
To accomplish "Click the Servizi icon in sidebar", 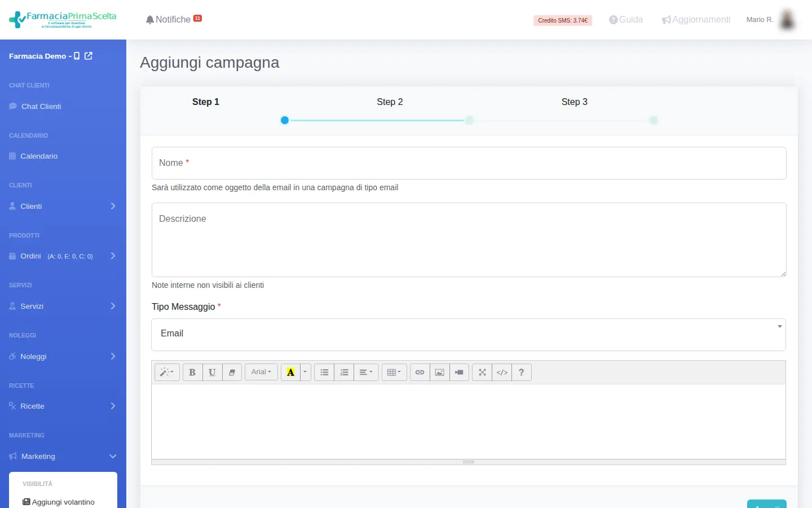I will (x=12, y=306).
